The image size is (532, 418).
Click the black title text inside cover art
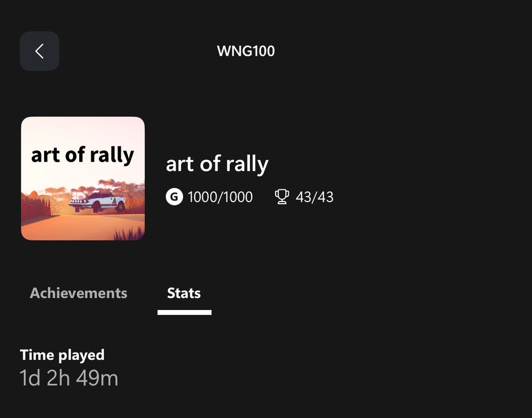click(82, 155)
